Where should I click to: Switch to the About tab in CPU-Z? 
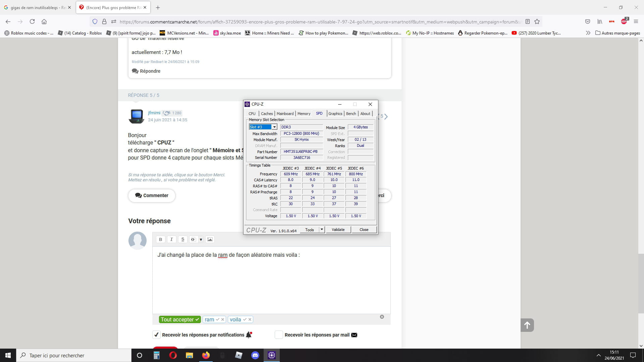click(x=365, y=114)
